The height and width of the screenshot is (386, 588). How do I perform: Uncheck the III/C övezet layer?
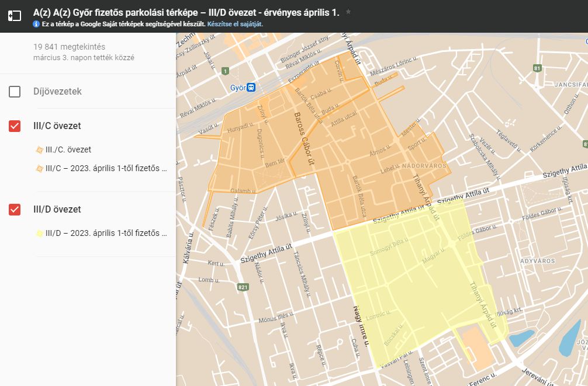click(15, 126)
